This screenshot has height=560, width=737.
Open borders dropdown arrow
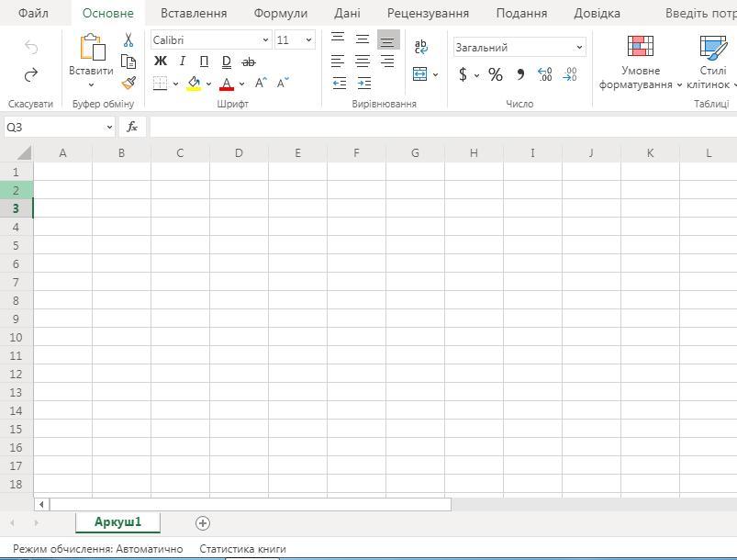176,84
